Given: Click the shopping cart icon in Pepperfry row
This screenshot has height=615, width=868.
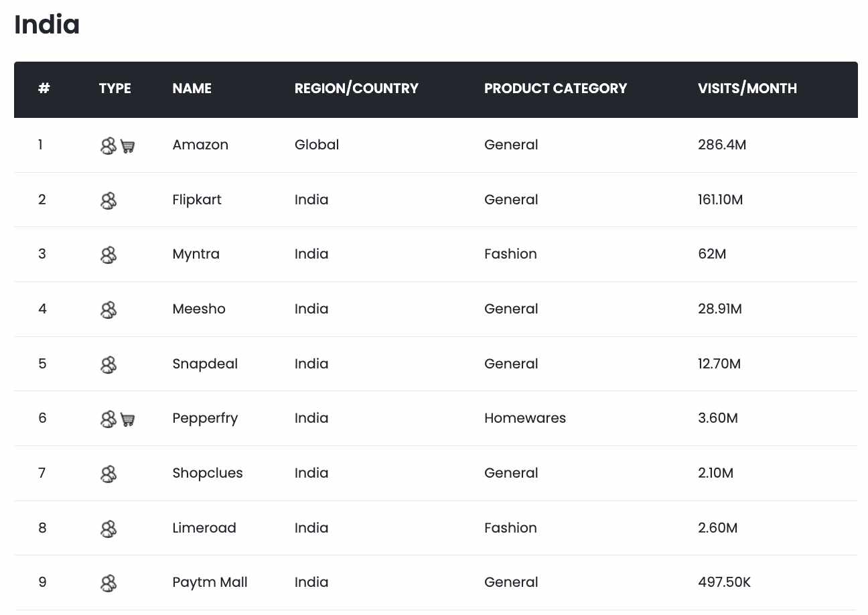Looking at the screenshot, I should (128, 419).
